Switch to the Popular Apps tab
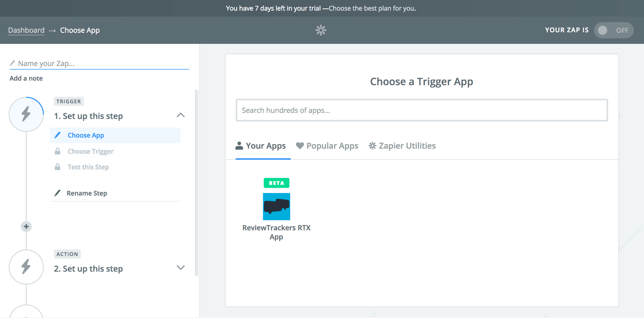Screen dimensions: 644x318 click(327, 146)
